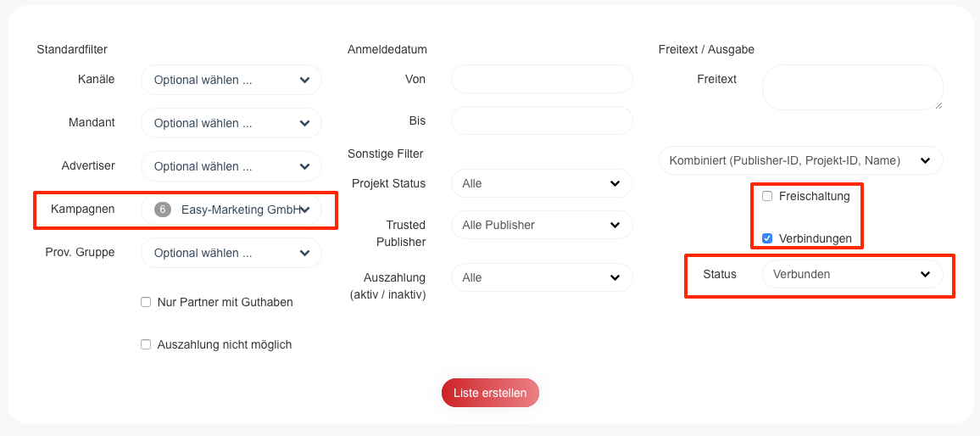This screenshot has width=980, height=436.
Task: Open the Kanäle dropdown
Action: tap(231, 80)
